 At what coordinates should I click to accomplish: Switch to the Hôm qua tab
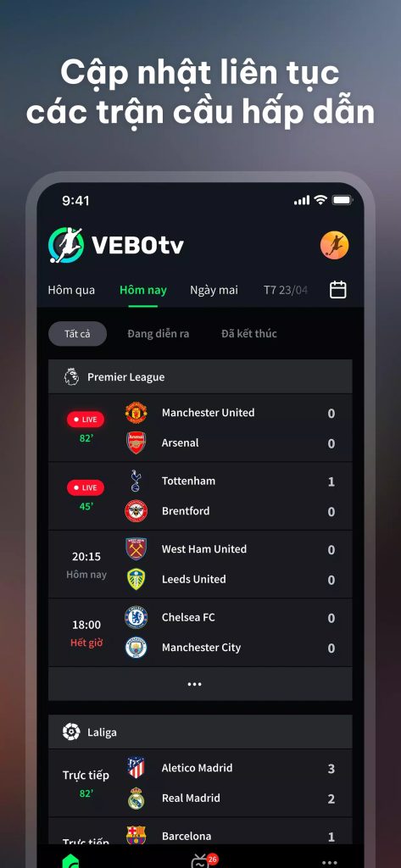71,290
